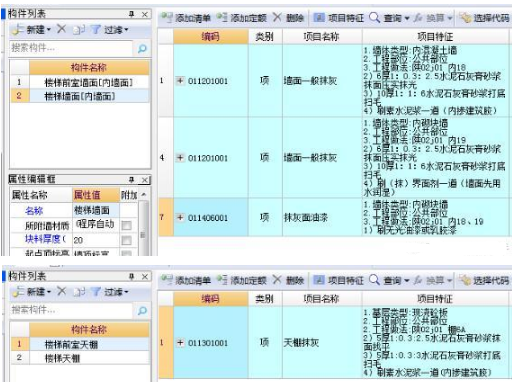This screenshot has height=382, width=512.
Task: Click 项目名称 column header above 抹灰面油漆
Action: (x=322, y=36)
